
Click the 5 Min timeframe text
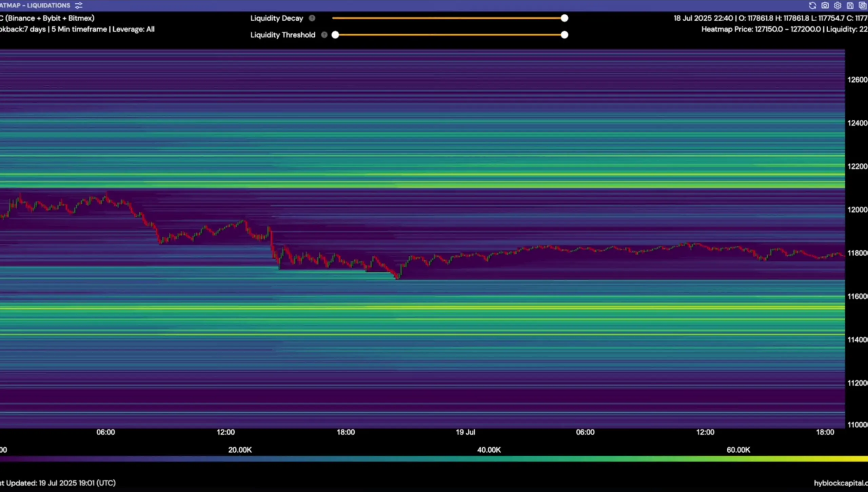79,29
